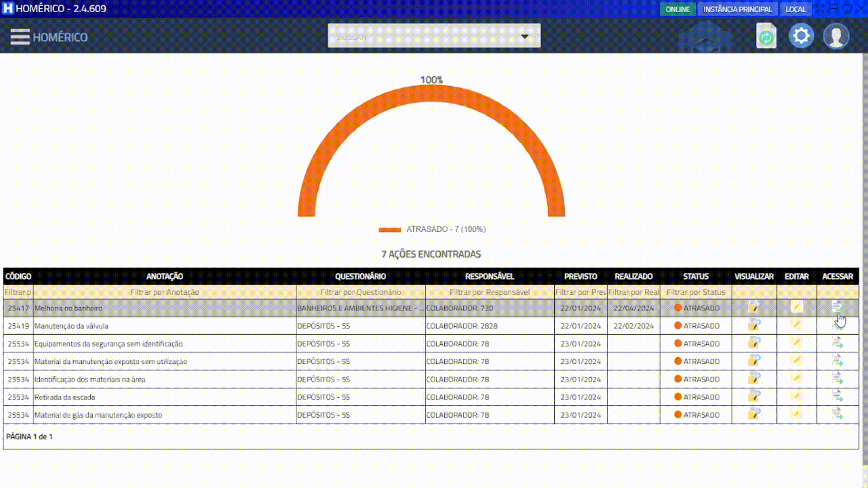Open the hamburger menu next to HOMÉRICO
The image size is (868, 488).
click(20, 37)
